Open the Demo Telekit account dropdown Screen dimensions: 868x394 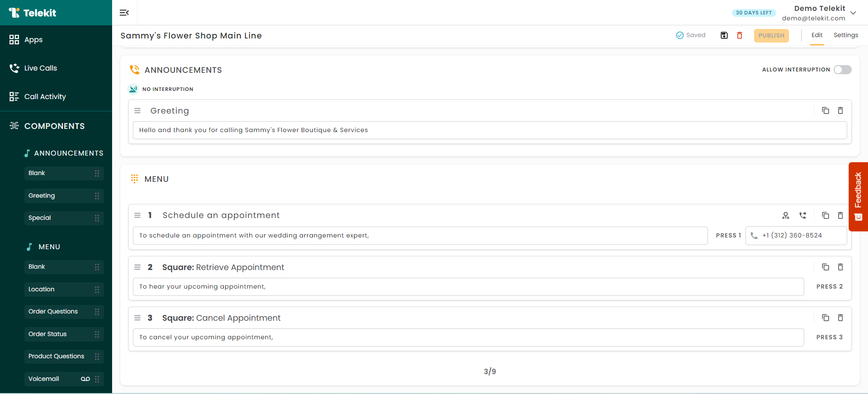pos(853,13)
